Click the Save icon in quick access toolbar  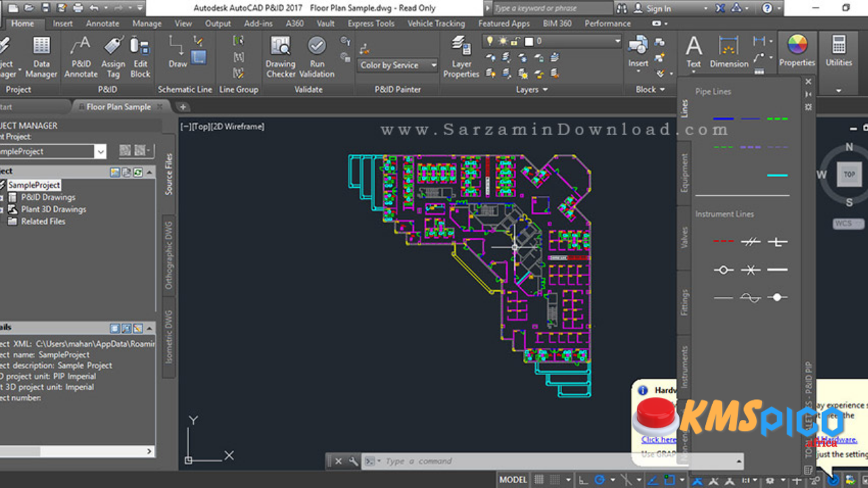[45, 8]
